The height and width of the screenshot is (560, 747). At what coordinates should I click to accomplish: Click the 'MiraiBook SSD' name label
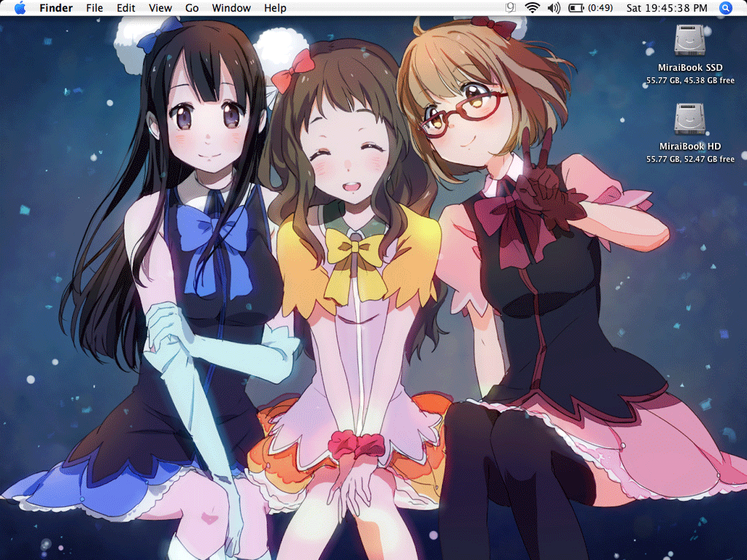pyautogui.click(x=690, y=68)
